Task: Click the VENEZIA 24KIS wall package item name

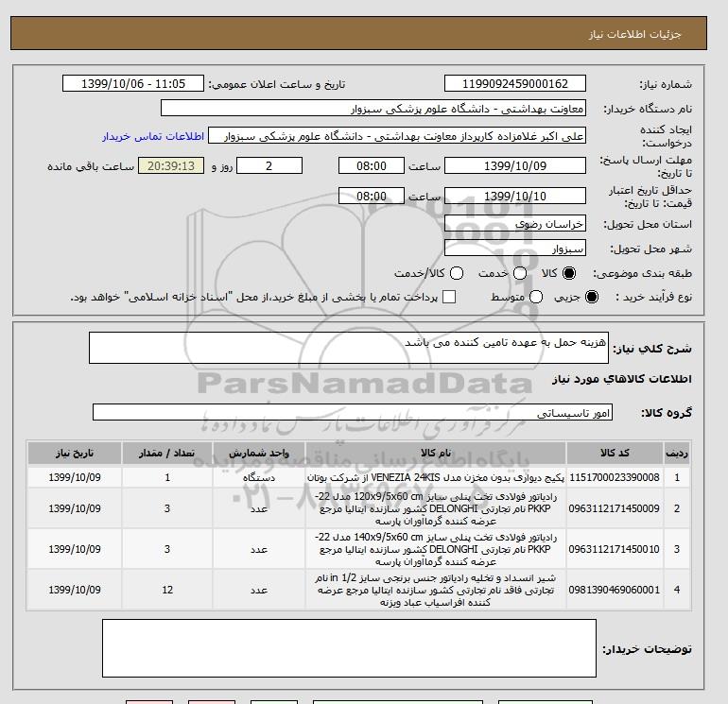Action: click(436, 477)
